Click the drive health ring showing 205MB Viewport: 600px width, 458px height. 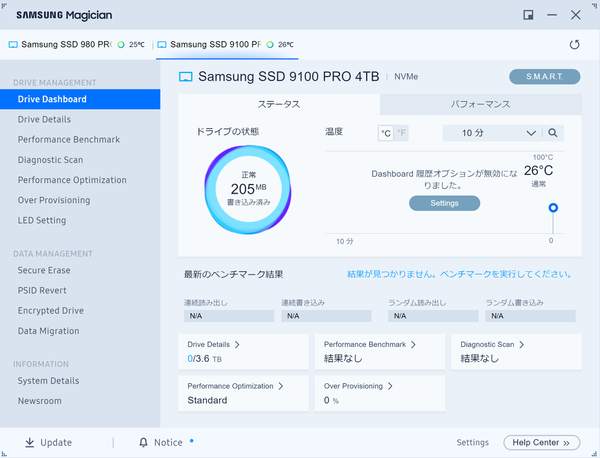248,189
